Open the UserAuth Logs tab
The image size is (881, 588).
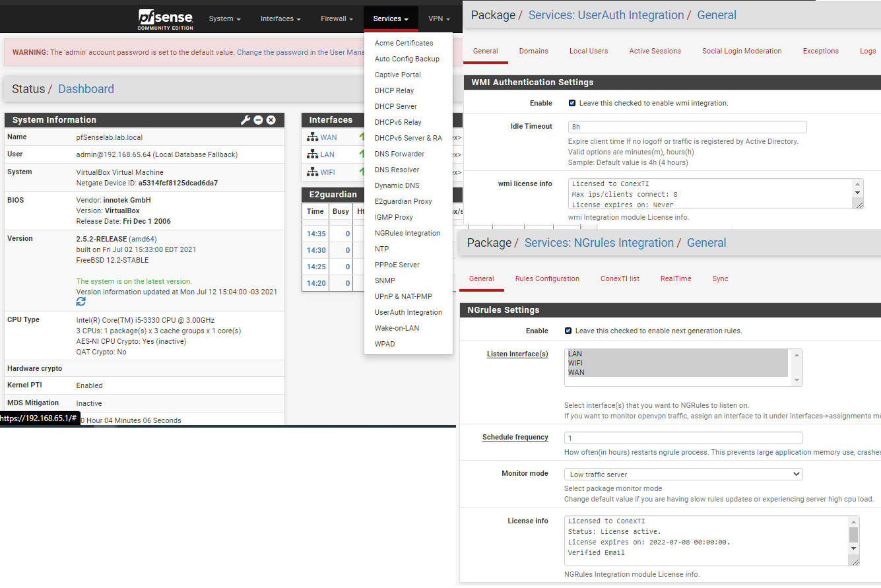click(x=868, y=51)
